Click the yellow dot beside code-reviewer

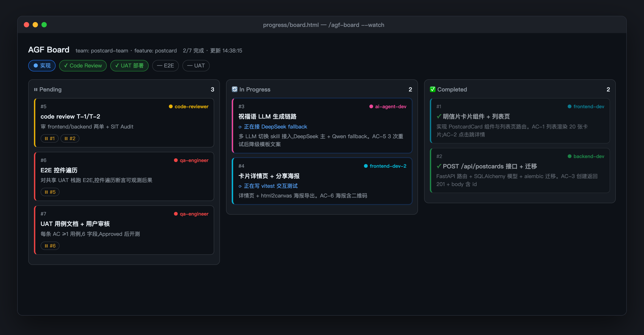pyautogui.click(x=171, y=106)
